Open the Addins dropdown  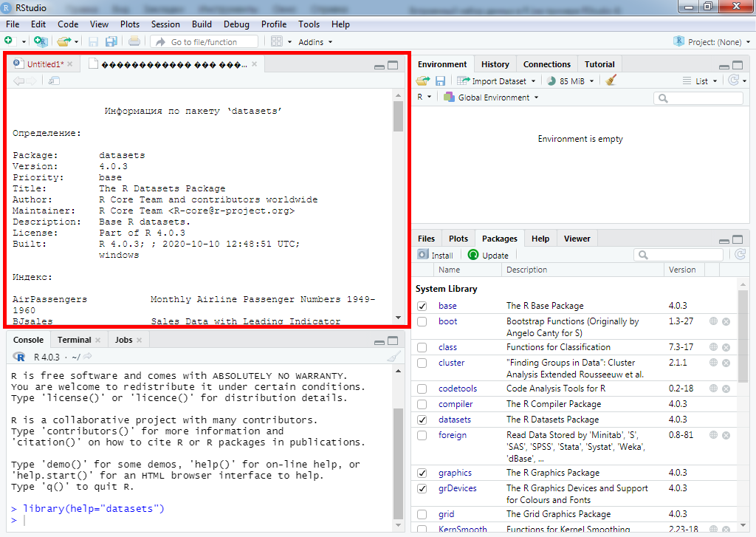click(x=315, y=42)
